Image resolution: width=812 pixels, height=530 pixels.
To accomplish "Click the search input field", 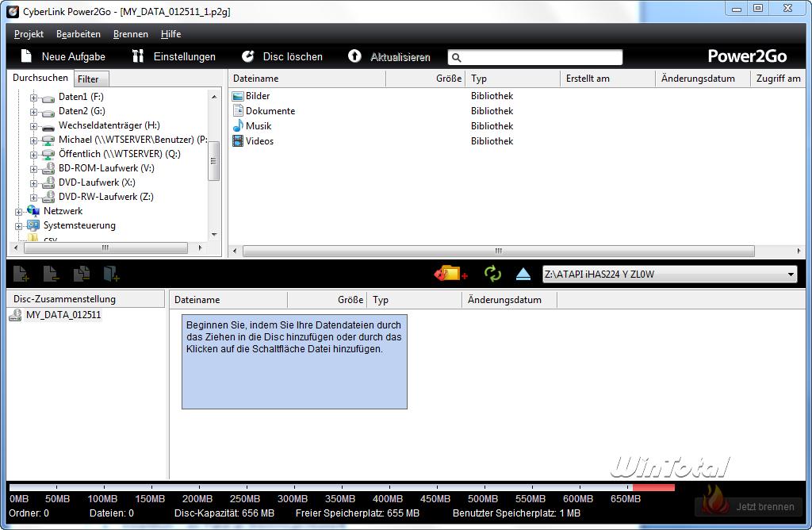I will point(535,57).
